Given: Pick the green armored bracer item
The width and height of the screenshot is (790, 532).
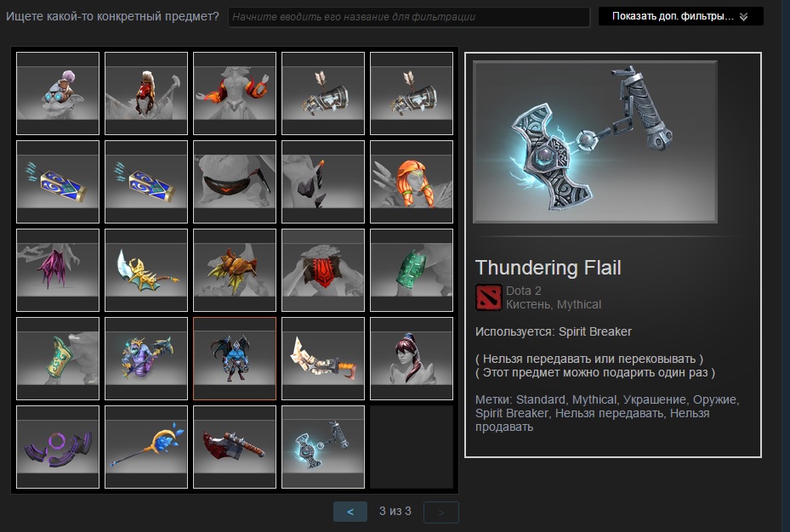Looking at the screenshot, I should (x=412, y=270).
